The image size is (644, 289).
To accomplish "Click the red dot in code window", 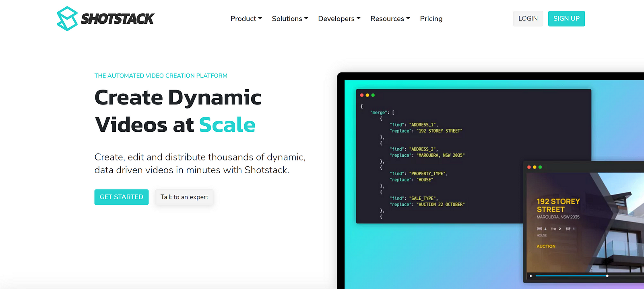I will coord(362,95).
